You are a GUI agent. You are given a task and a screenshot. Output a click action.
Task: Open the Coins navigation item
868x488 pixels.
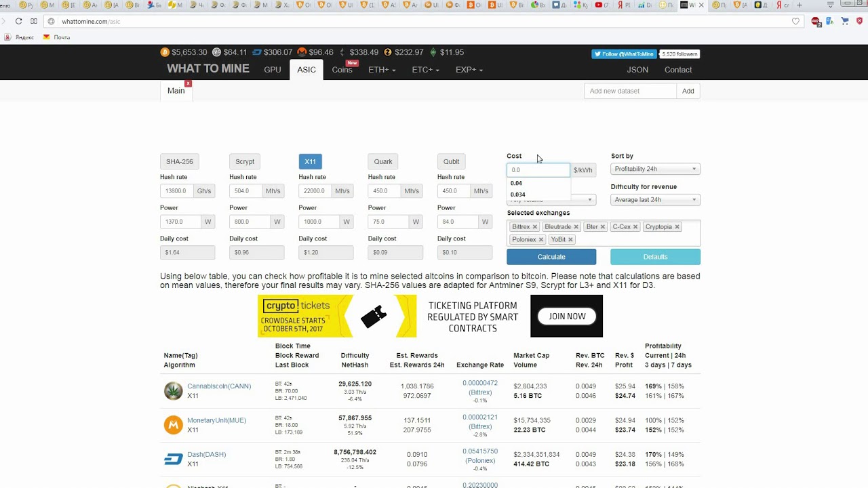(342, 70)
